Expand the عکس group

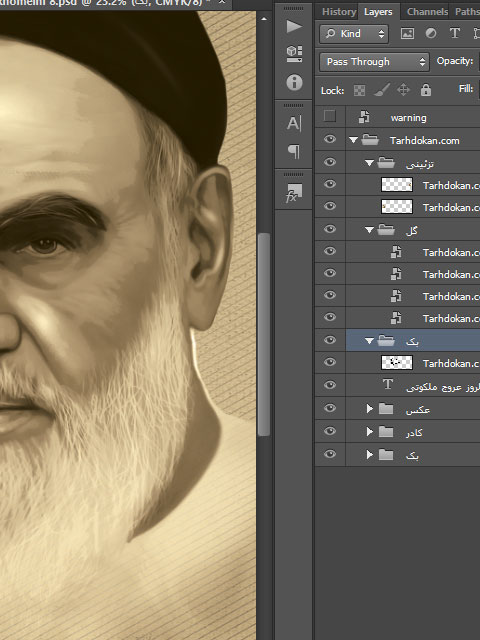pyautogui.click(x=370, y=409)
